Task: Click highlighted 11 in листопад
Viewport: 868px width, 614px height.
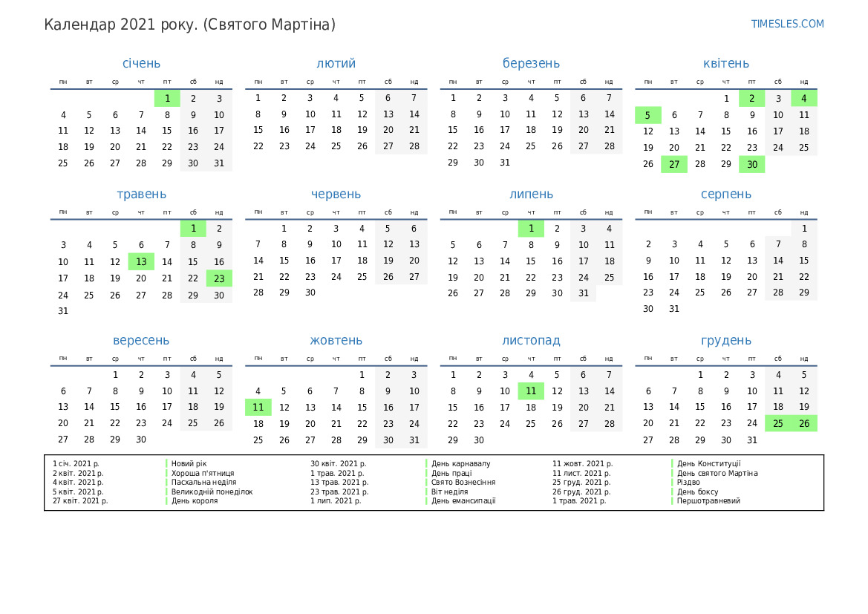Action: [531, 391]
